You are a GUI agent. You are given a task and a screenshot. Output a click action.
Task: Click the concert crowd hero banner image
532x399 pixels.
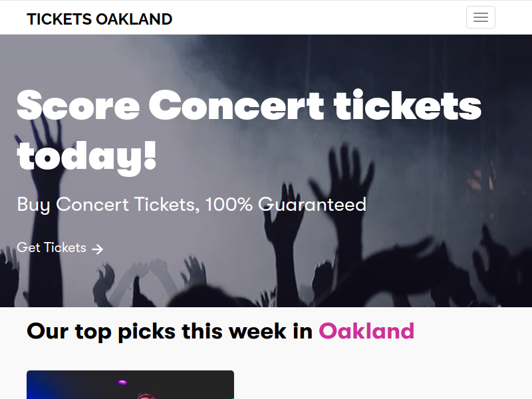tap(266, 171)
